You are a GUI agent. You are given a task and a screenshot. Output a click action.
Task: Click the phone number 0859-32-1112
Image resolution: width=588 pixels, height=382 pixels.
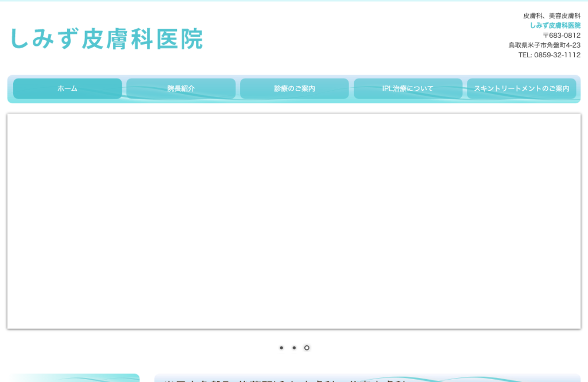pyautogui.click(x=557, y=55)
